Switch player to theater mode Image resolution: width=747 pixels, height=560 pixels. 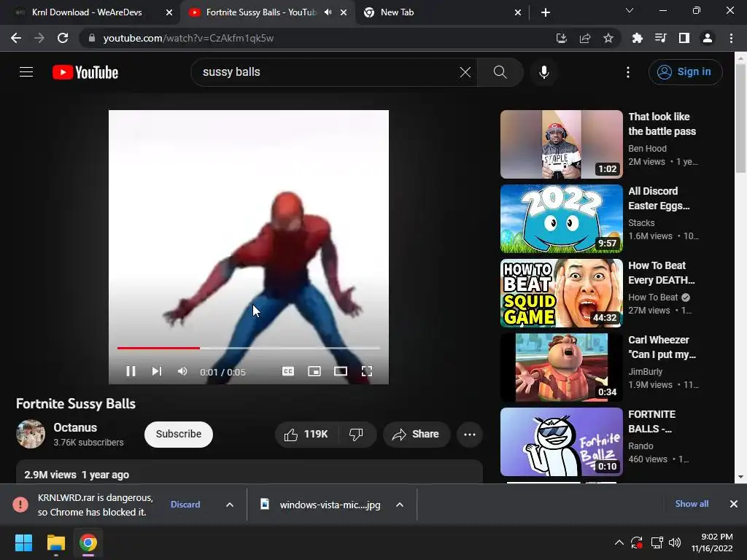pos(340,371)
